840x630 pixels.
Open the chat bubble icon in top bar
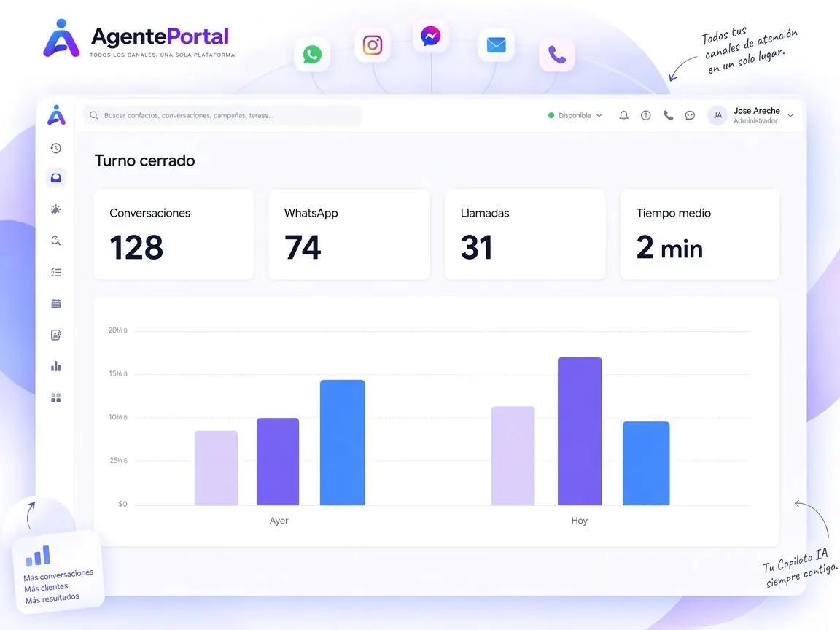tap(690, 115)
